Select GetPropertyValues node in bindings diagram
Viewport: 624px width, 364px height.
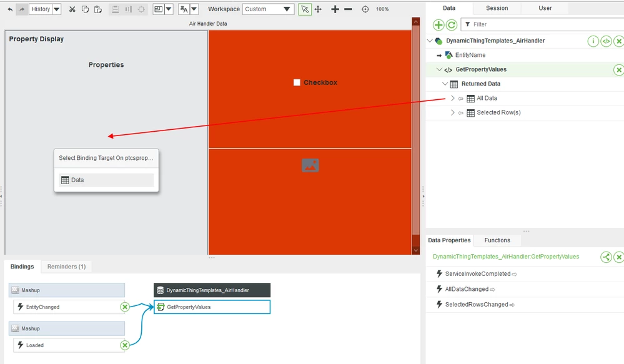[x=212, y=307]
